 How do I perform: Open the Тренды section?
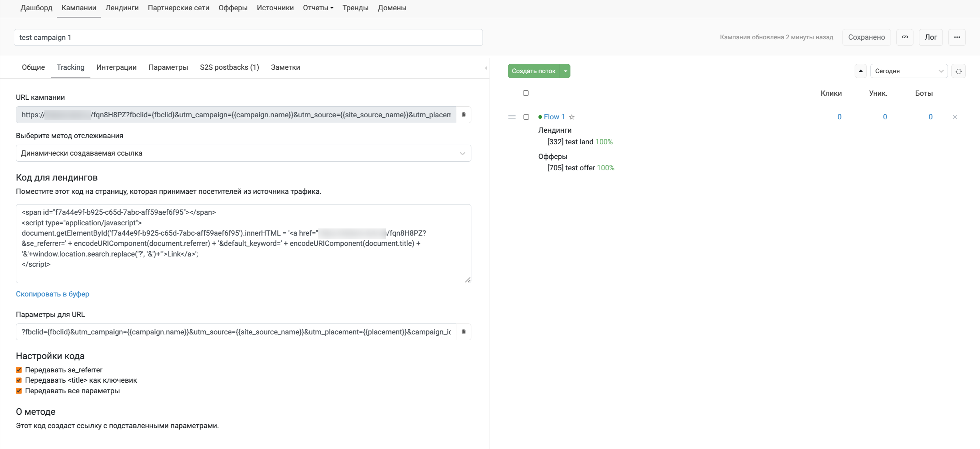click(x=355, y=8)
